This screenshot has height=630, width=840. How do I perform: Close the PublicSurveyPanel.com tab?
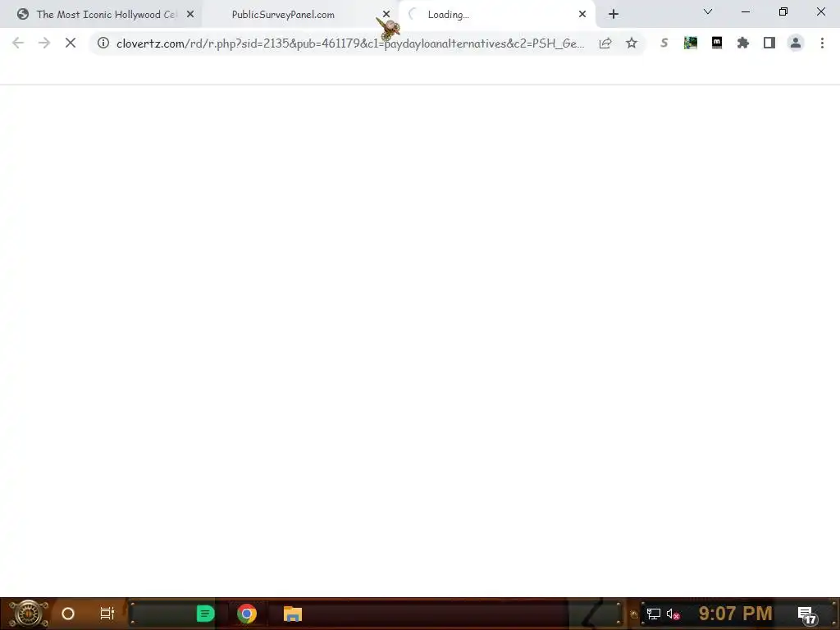(x=386, y=15)
